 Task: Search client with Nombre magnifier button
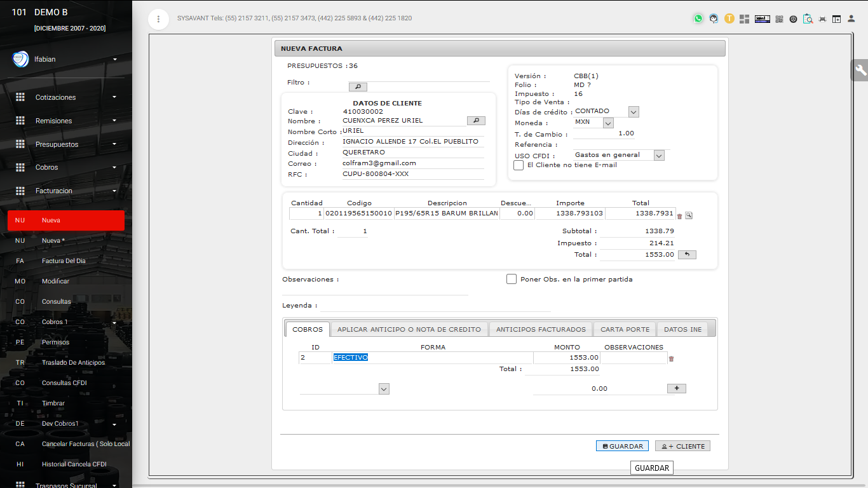476,121
